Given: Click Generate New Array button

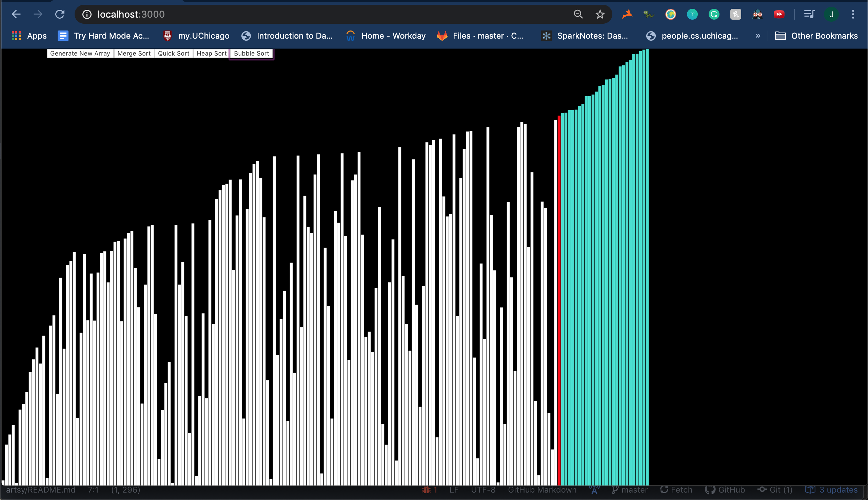Looking at the screenshot, I should coord(80,54).
